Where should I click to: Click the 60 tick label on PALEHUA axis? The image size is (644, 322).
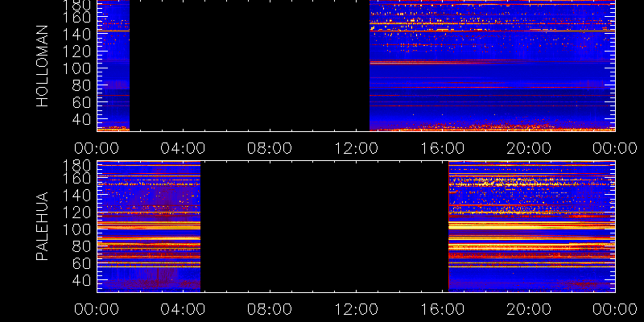(84, 263)
